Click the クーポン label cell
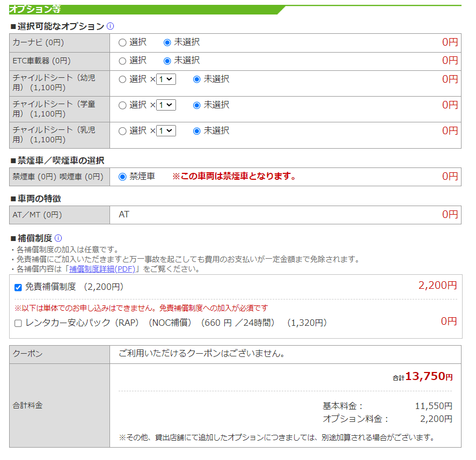Image resolution: width=476 pixels, height=460 pixels. coord(60,354)
